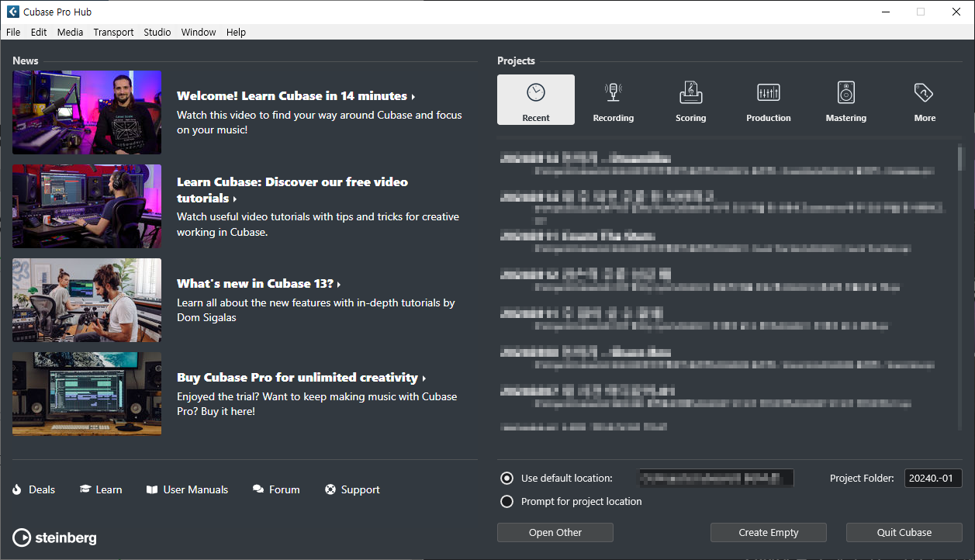Open Welcome! Learn Cubase in 14 minutes

point(296,96)
